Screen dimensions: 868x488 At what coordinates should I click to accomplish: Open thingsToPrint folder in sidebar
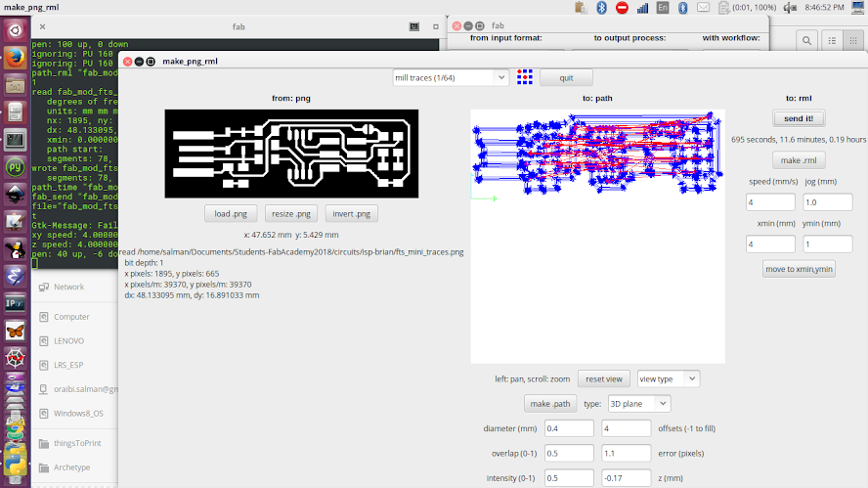coord(77,443)
